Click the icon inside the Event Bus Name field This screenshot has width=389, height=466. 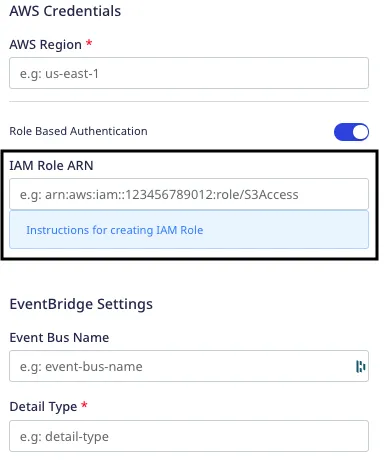(360, 366)
